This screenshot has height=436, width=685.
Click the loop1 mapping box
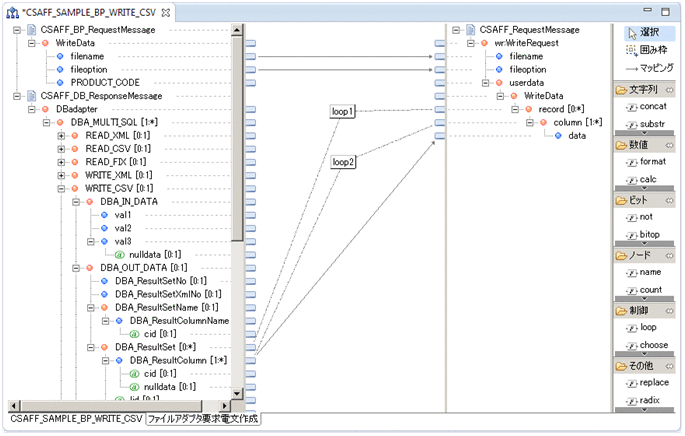[x=343, y=111]
